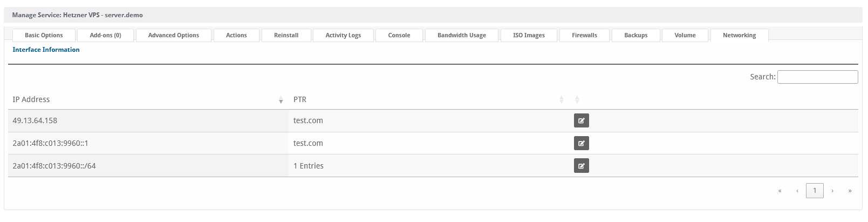This screenshot has height=222, width=868.
Task: Edit PTR for IP 49.13.64.158
Action: coord(581,120)
